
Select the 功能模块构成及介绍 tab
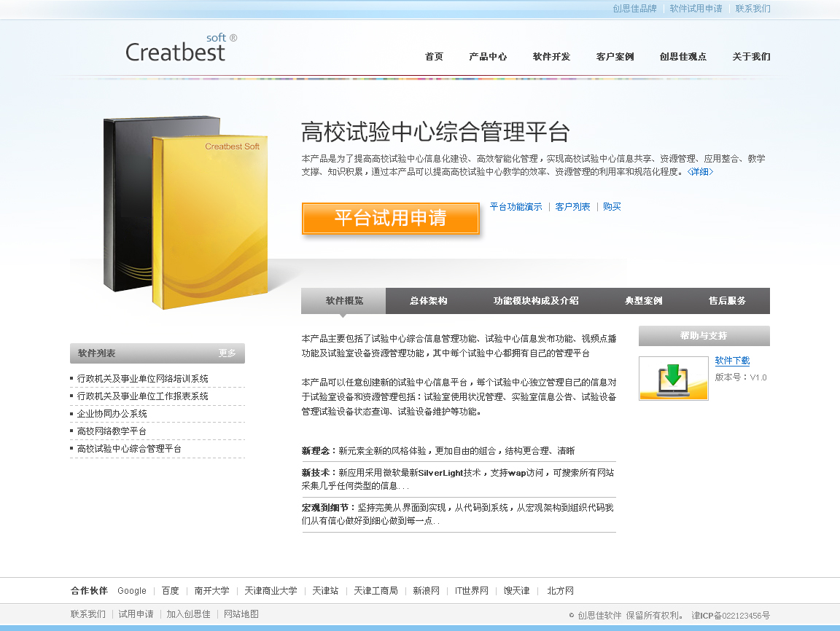point(535,301)
